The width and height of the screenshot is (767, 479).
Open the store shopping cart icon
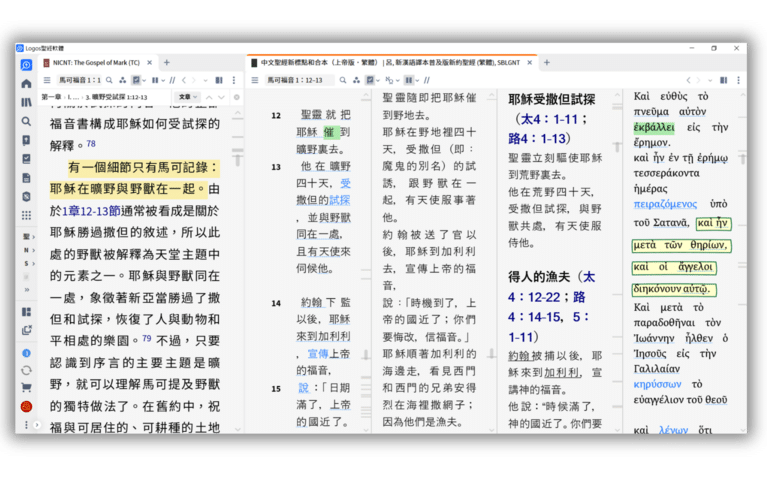pos(26,388)
